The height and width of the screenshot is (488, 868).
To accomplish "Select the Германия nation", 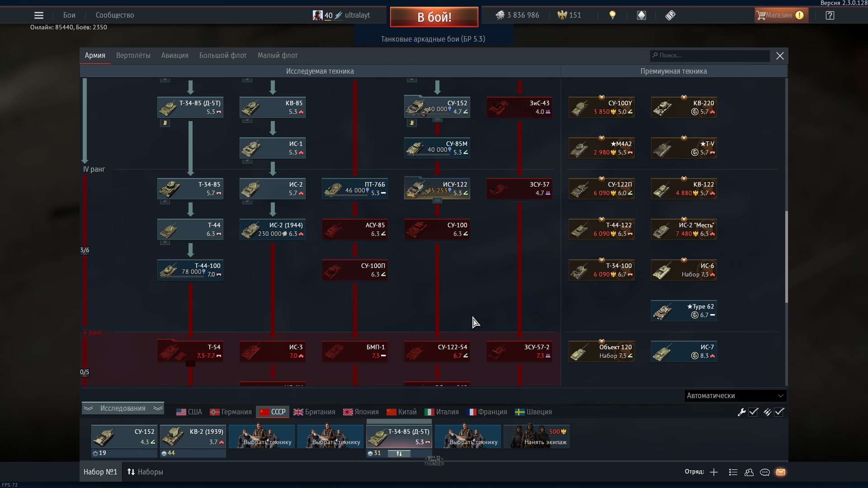I will [231, 412].
